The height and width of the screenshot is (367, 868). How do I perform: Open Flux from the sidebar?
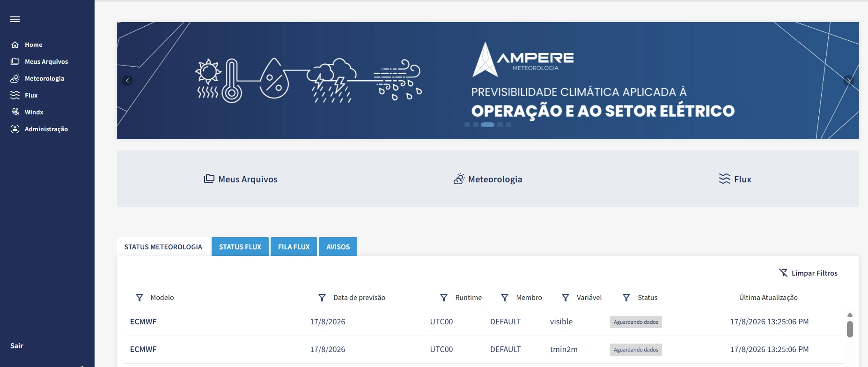click(24, 95)
